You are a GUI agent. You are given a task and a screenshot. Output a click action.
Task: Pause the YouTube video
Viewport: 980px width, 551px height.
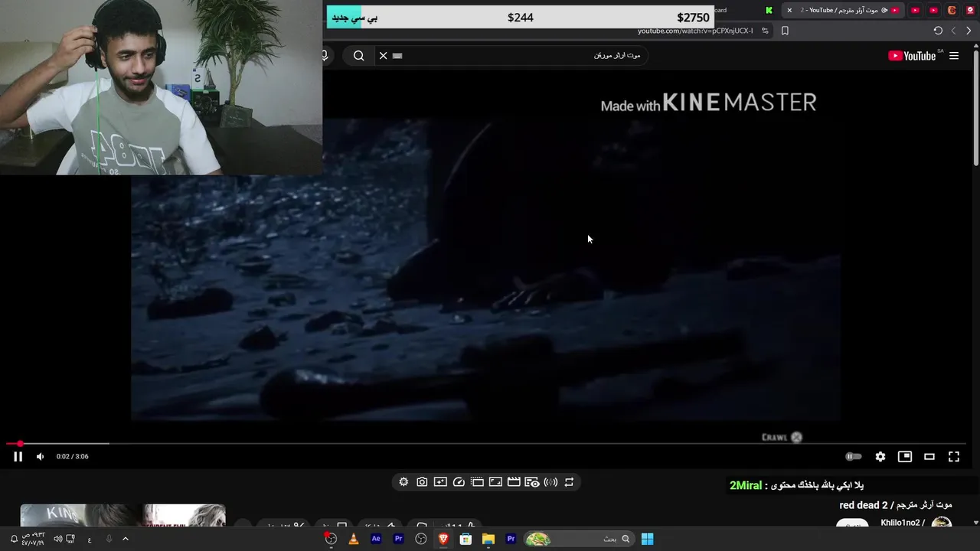pyautogui.click(x=18, y=456)
